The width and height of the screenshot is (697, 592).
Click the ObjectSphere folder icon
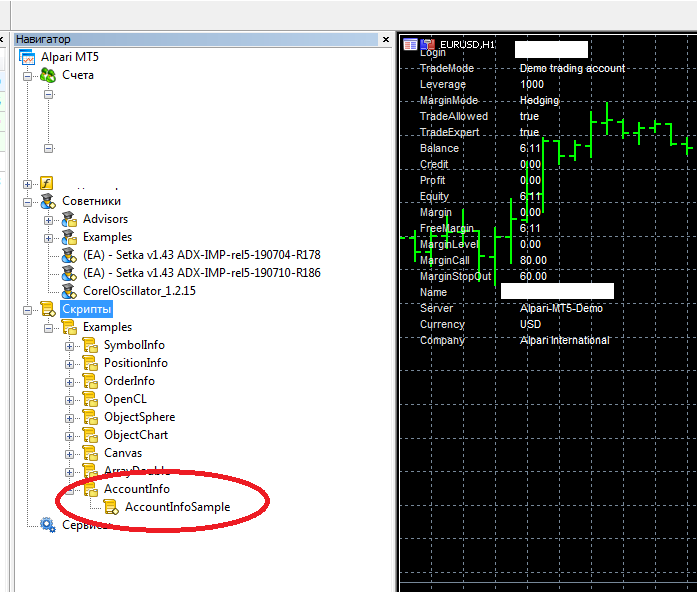pyautogui.click(x=90, y=417)
